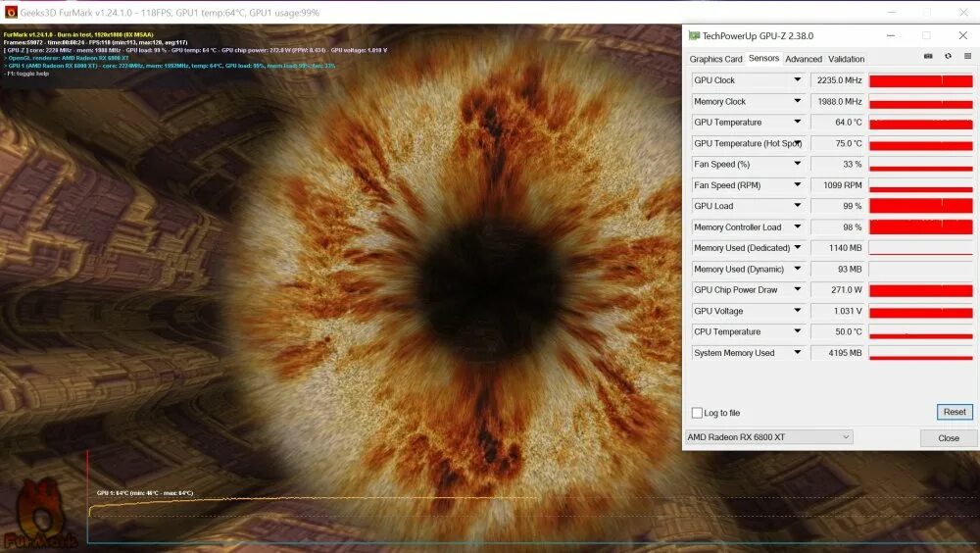Click the 4195 MB system memory value
980x553 pixels.
pos(838,352)
